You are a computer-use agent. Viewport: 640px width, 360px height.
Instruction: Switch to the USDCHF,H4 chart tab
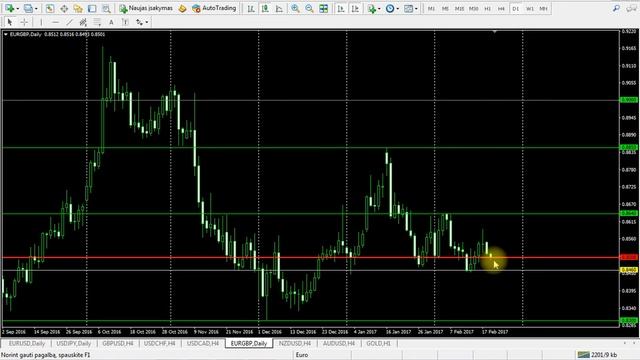[x=160, y=343]
